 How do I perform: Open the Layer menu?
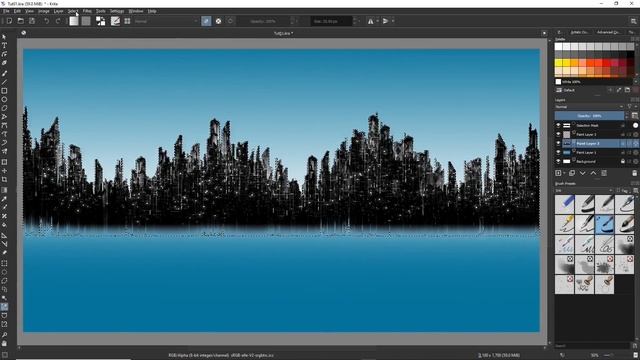(x=59, y=11)
